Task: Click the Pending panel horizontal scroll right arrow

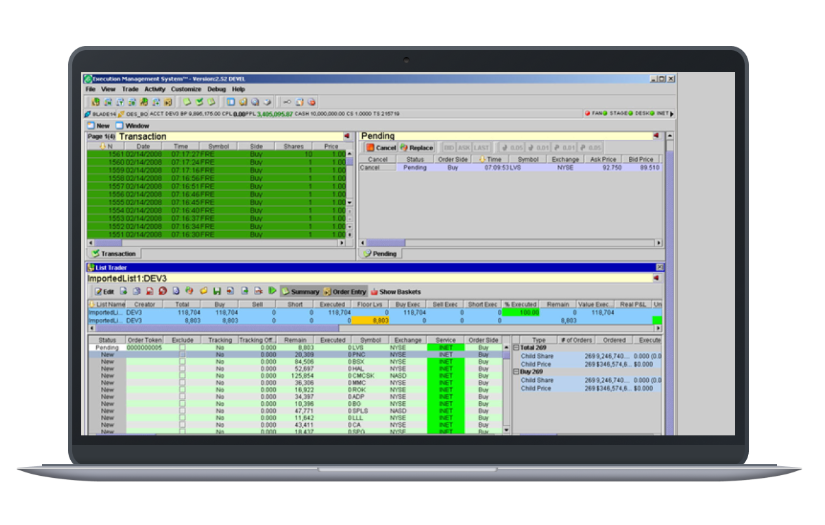Action: tap(658, 243)
